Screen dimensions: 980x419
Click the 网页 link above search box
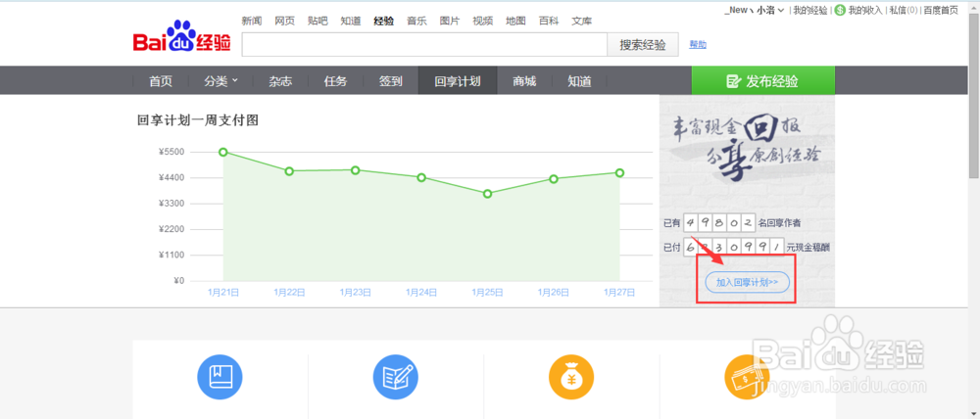click(284, 21)
